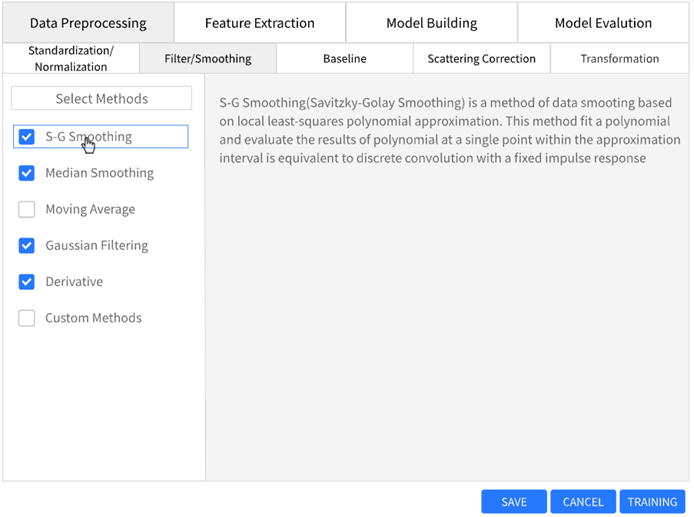Uncheck the S-G Smoothing checkbox
This screenshot has height=517, width=694.
pos(27,137)
